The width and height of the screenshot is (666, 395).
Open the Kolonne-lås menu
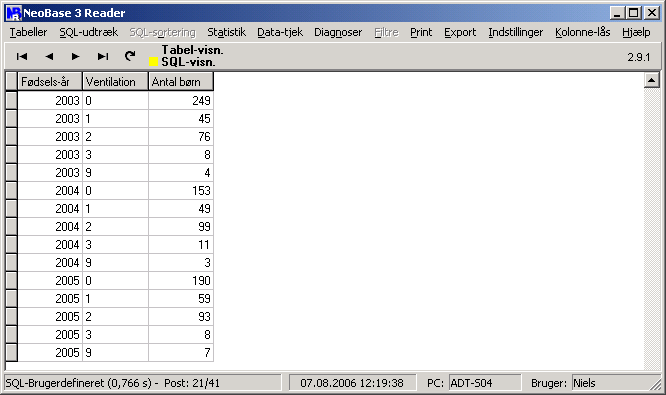[582, 32]
